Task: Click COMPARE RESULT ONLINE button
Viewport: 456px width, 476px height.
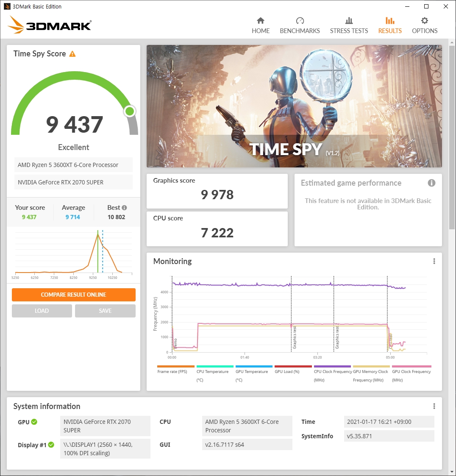Action: (x=73, y=295)
